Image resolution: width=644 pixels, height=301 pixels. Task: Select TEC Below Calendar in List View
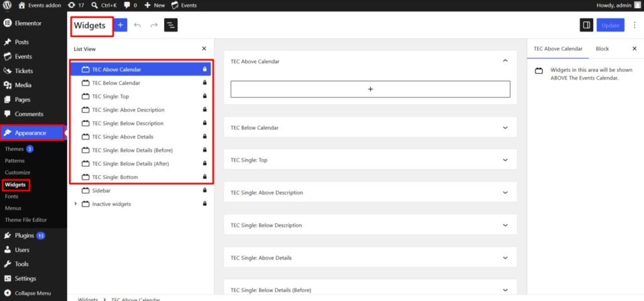tap(140, 82)
